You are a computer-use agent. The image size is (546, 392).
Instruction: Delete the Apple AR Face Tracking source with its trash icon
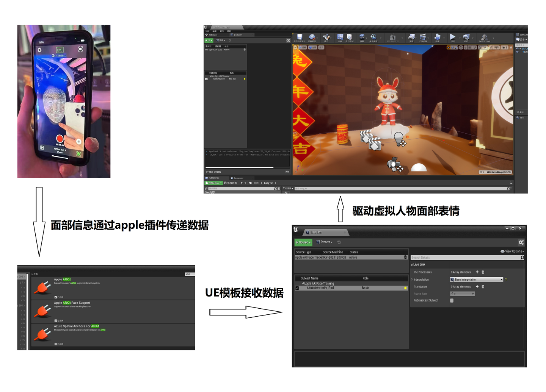point(405,258)
